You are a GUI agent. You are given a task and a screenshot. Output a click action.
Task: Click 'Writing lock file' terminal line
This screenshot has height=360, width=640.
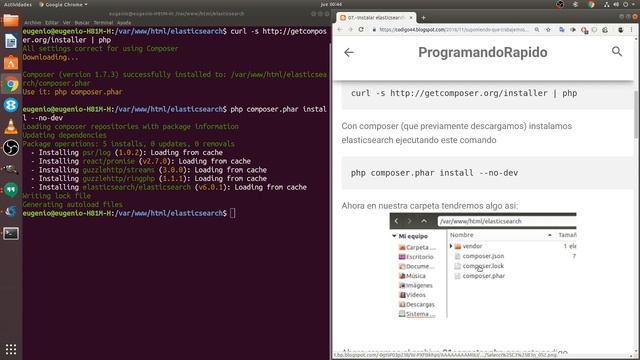click(57, 196)
